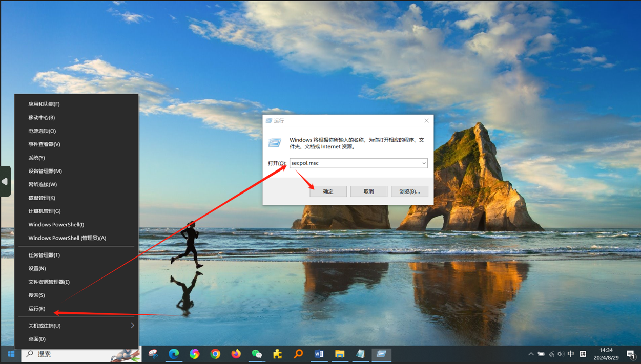The height and width of the screenshot is (364, 641).
Task: Click the volume speaker tray icon
Action: coord(561,354)
